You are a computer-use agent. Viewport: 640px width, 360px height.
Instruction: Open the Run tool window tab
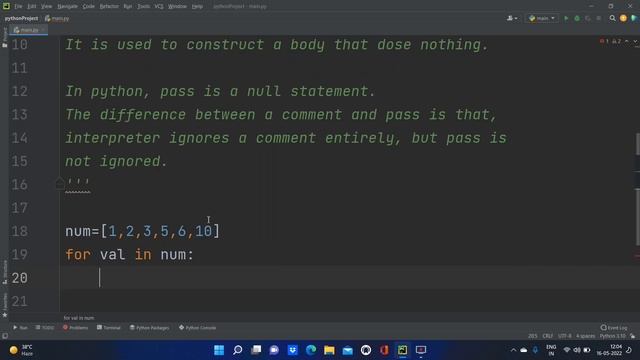[20, 327]
